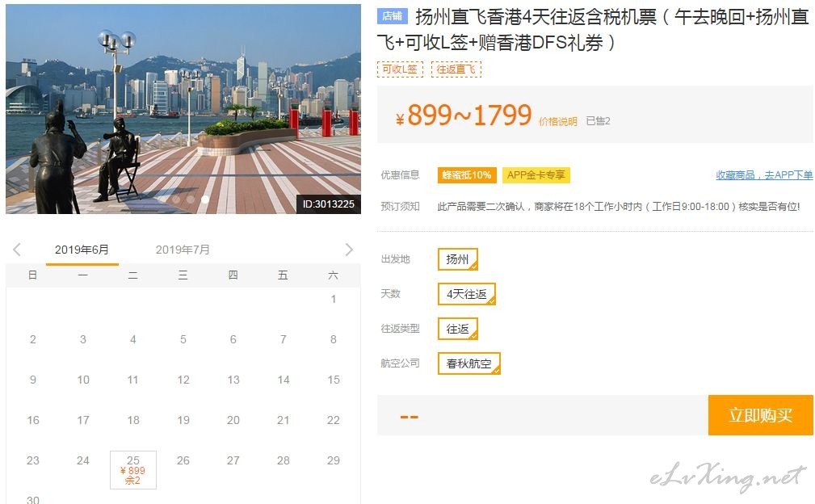Click date 7 in the calendar

pyautogui.click(x=284, y=339)
